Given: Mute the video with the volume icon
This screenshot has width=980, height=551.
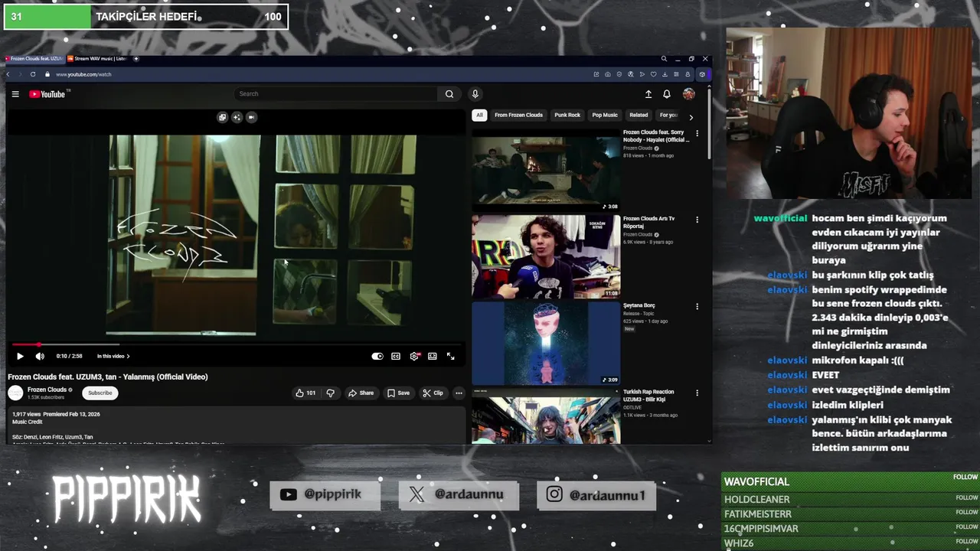Looking at the screenshot, I should (x=40, y=356).
